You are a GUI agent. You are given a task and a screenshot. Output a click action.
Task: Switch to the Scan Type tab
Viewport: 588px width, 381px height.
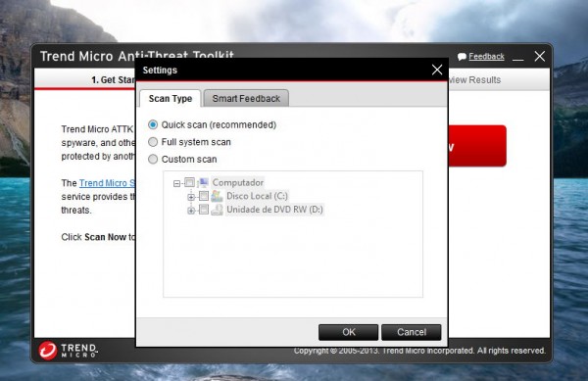tap(171, 99)
